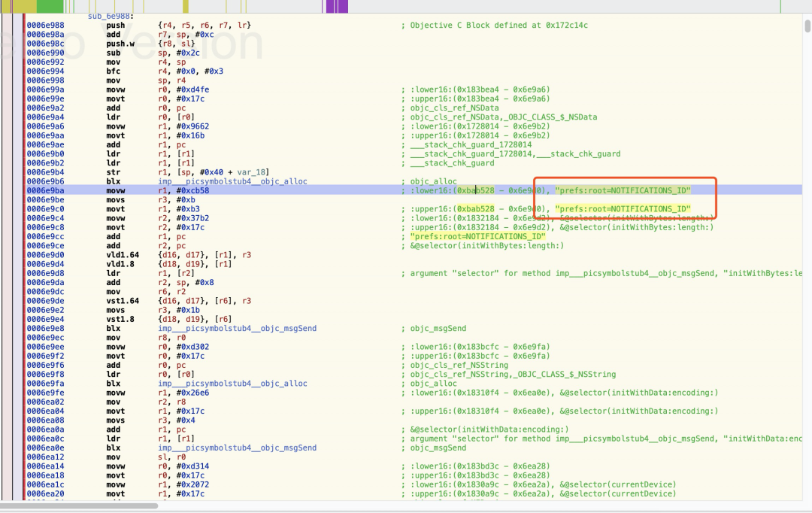The image size is (812, 513).
Task: Follow the objc_msgSend stub link at 0006e9e8
Action: coord(237,329)
